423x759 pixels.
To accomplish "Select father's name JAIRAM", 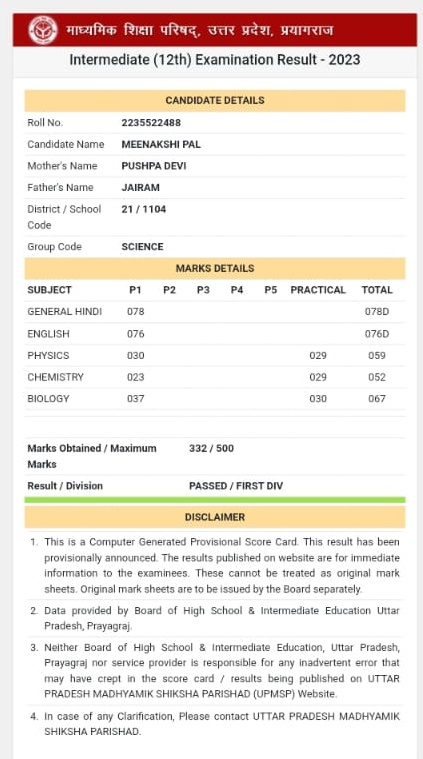I will pos(140,187).
